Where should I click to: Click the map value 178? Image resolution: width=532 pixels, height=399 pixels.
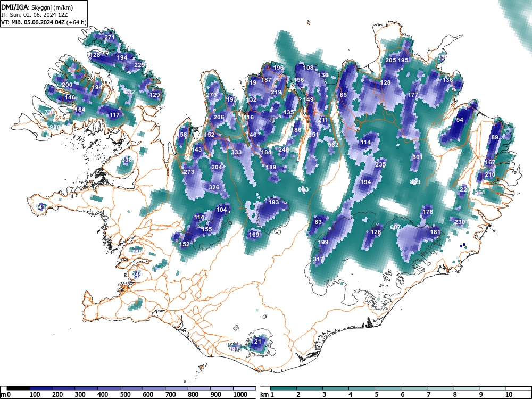(x=428, y=212)
